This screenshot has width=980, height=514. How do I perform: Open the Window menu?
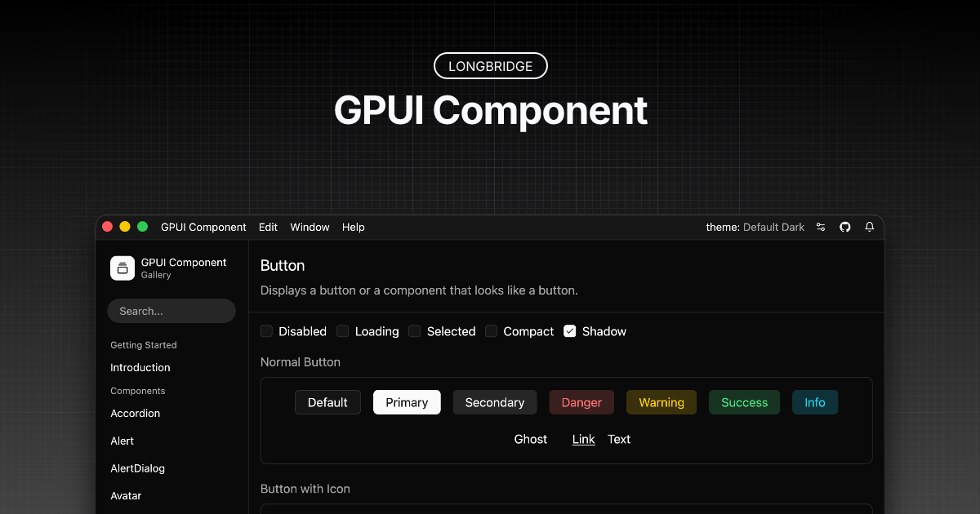pyautogui.click(x=310, y=227)
